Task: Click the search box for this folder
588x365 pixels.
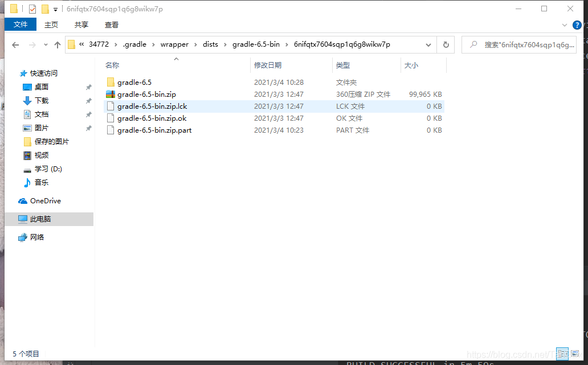Action: 519,45
